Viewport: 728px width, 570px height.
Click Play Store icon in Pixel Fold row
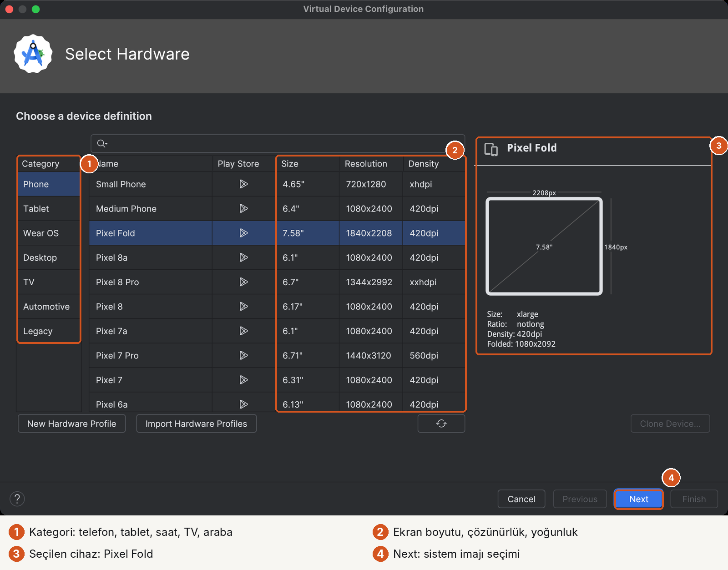pos(244,233)
